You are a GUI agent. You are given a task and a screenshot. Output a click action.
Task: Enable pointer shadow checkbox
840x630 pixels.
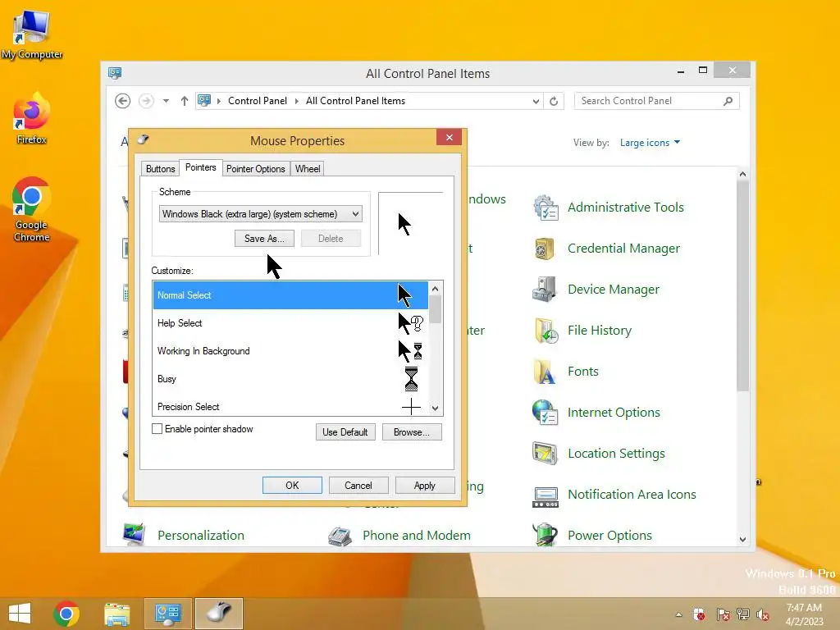pos(157,429)
